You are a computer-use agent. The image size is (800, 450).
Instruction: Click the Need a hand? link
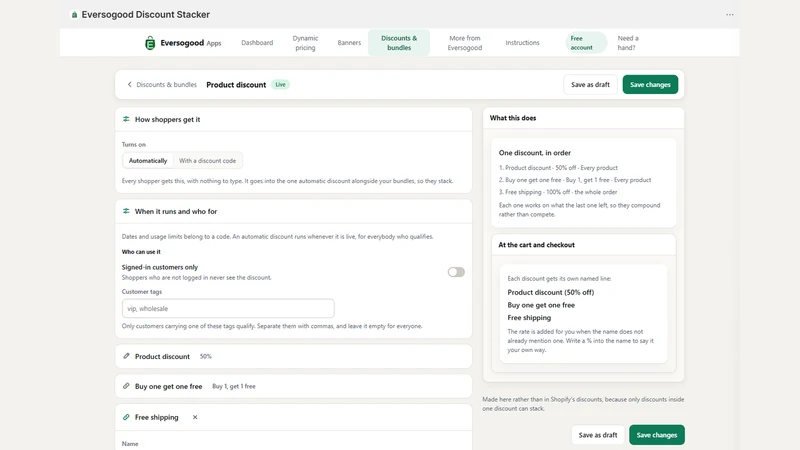point(628,43)
